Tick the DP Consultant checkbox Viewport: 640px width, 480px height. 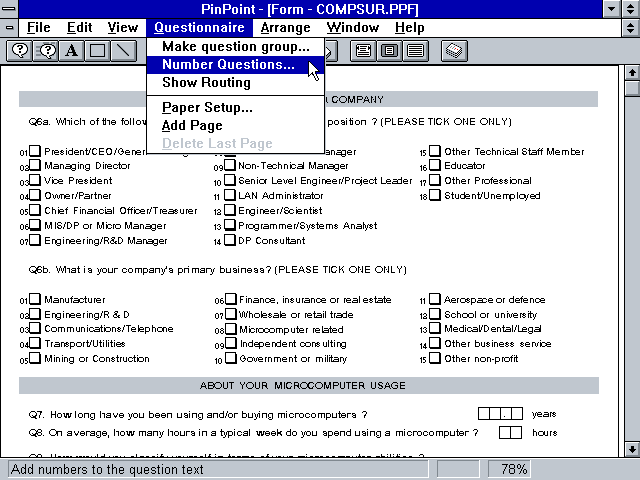point(230,240)
